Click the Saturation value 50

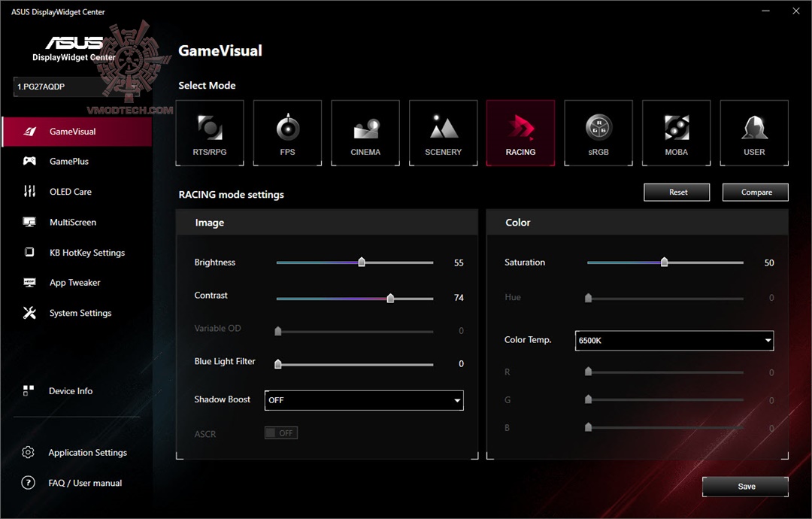[x=769, y=263]
